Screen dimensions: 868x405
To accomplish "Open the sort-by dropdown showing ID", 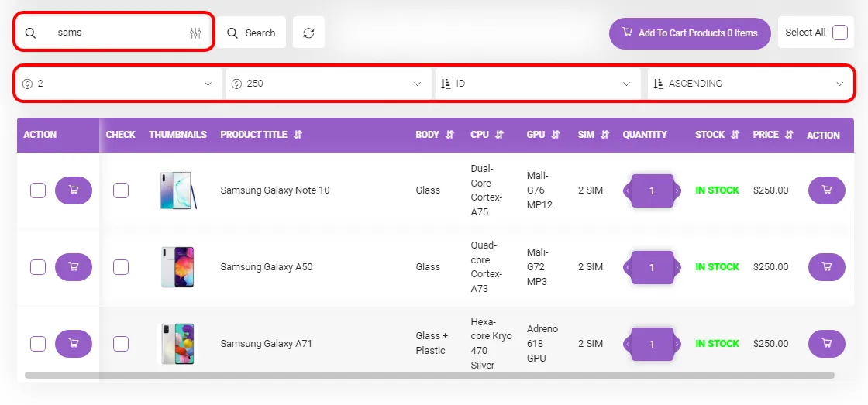I will pos(538,84).
